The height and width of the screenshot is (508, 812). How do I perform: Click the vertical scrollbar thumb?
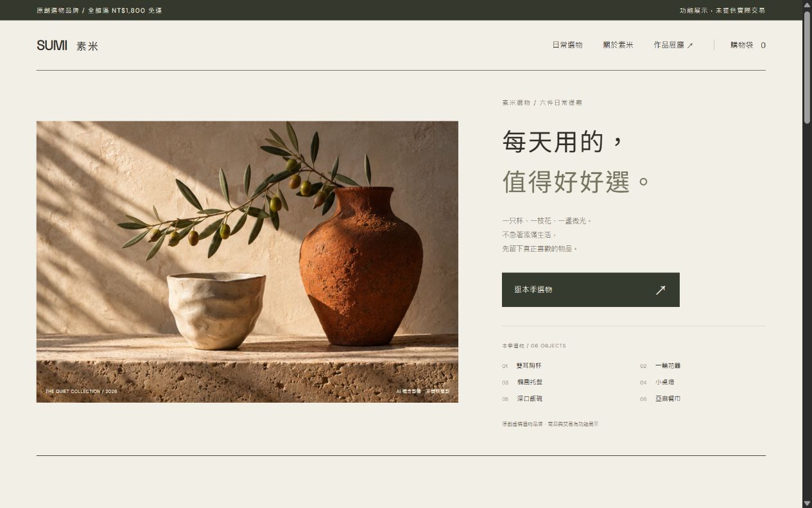[x=807, y=67]
